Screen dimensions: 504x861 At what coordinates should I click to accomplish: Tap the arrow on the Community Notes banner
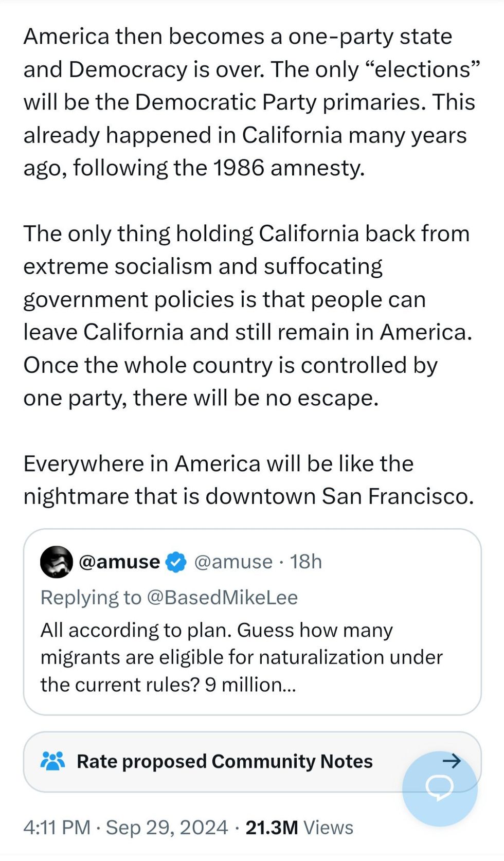452,761
